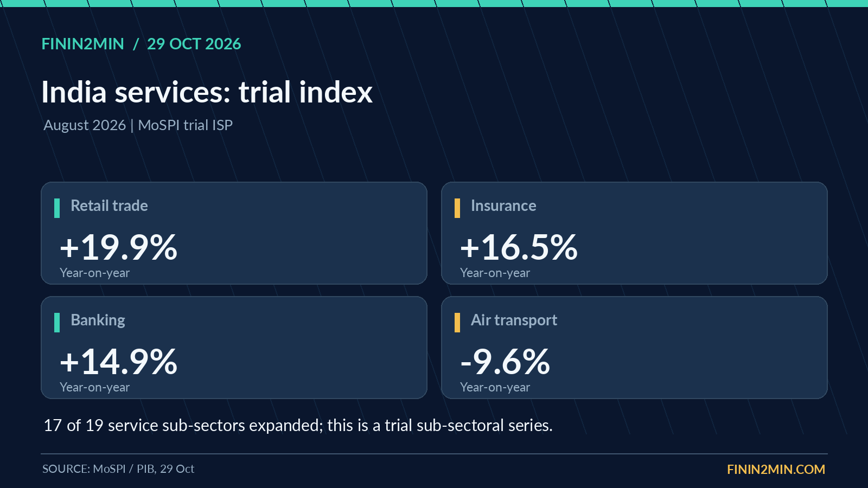Click SOURCE: MoSPI / PIB, 29 Oct
This screenshot has height=488, width=868.
pyautogui.click(x=118, y=469)
